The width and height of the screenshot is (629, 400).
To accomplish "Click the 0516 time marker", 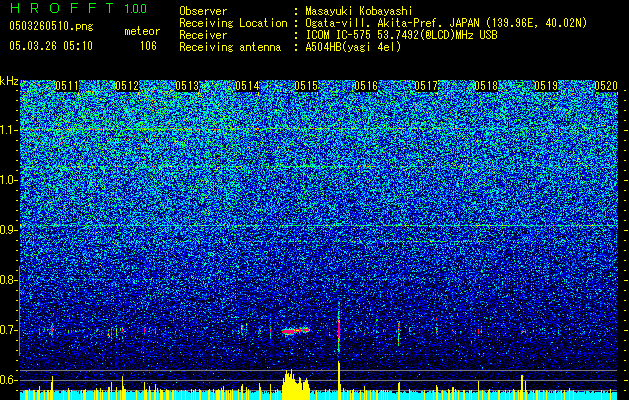I will pyautogui.click(x=366, y=86).
